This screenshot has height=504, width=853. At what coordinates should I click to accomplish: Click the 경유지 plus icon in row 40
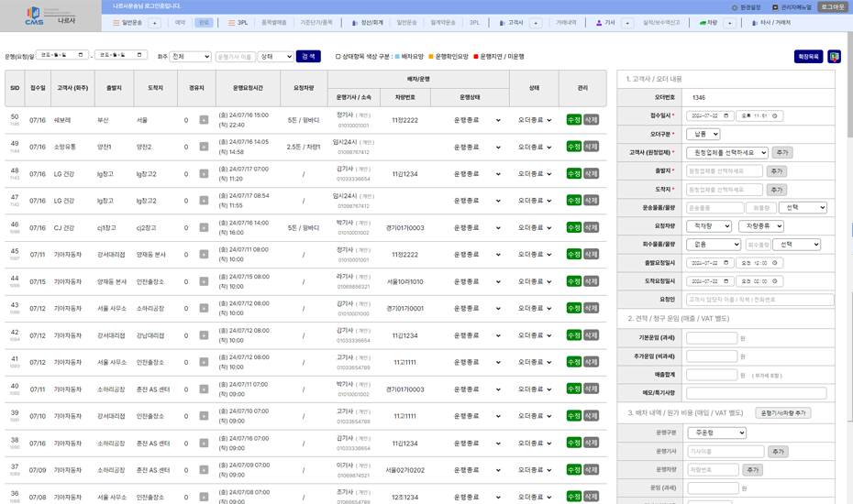point(204,389)
